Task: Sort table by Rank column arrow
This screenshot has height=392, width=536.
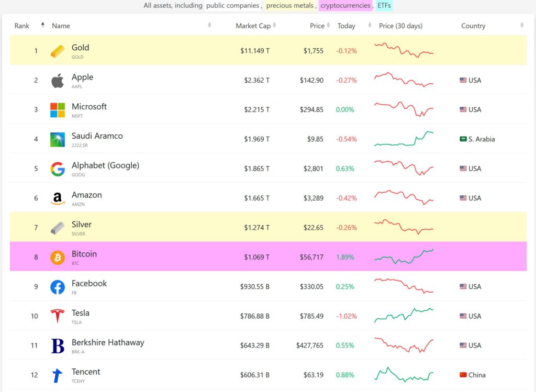Action: pos(43,25)
